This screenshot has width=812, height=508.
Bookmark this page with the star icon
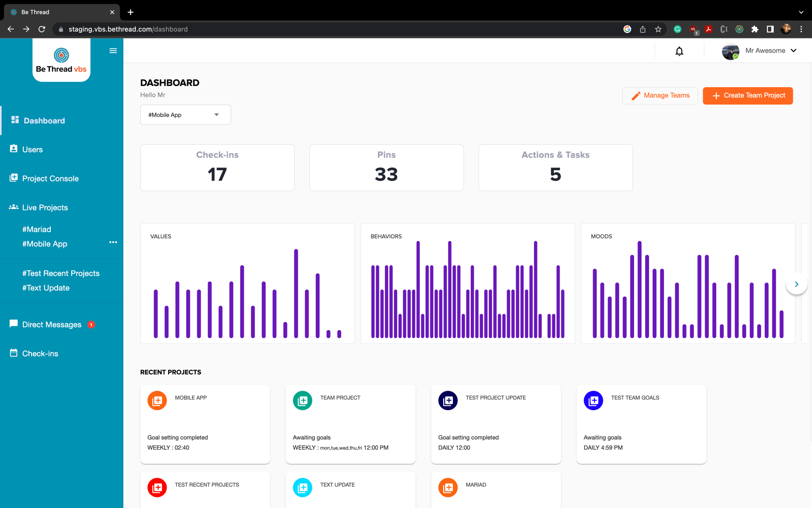658,29
